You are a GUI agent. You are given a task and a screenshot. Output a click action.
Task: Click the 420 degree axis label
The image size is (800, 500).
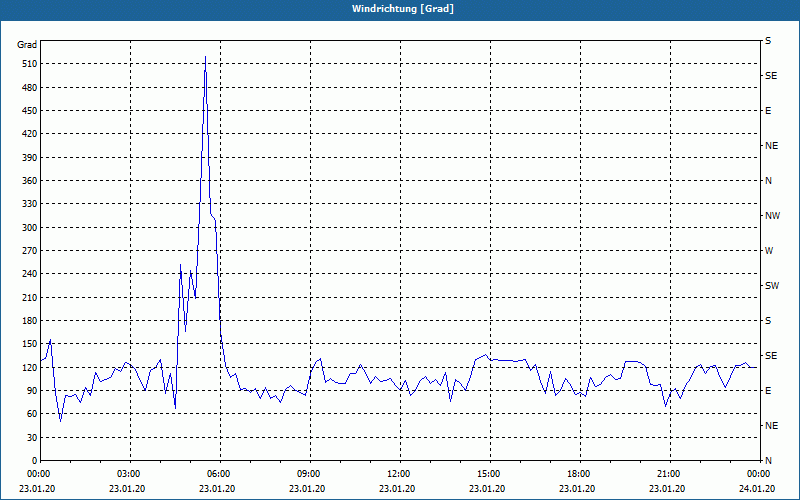[30, 134]
